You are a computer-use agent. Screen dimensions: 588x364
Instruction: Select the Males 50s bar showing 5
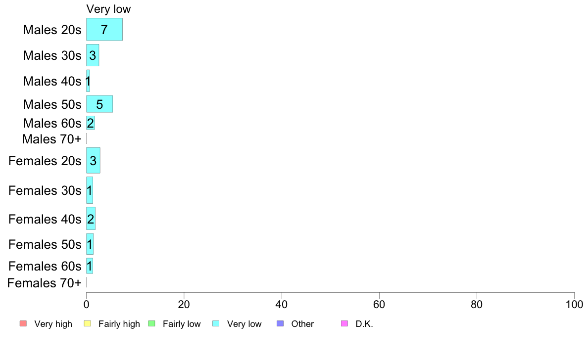99,104
